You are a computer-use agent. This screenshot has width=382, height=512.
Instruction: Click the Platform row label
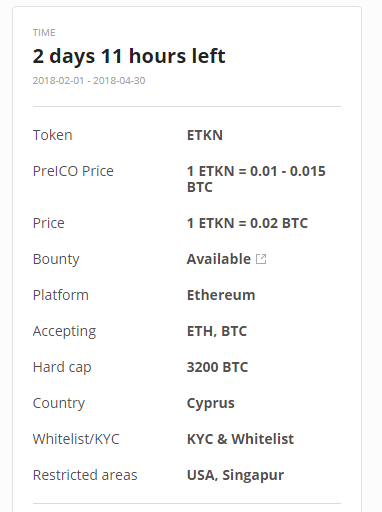pos(61,295)
